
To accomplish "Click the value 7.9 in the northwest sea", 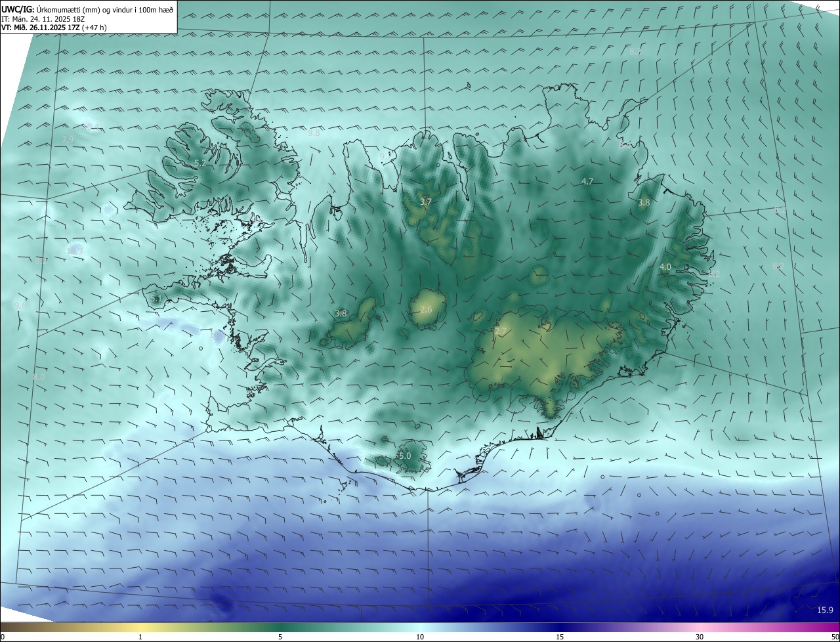I will point(68,140).
